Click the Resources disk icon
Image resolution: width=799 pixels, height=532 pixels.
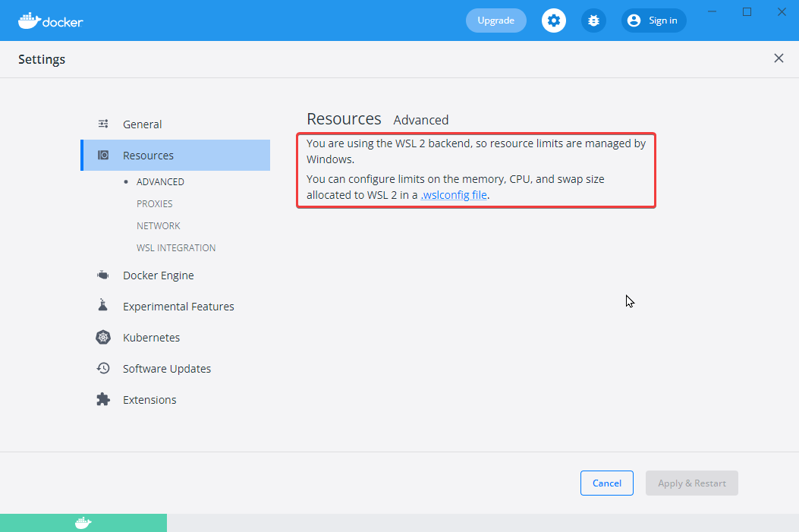point(103,155)
